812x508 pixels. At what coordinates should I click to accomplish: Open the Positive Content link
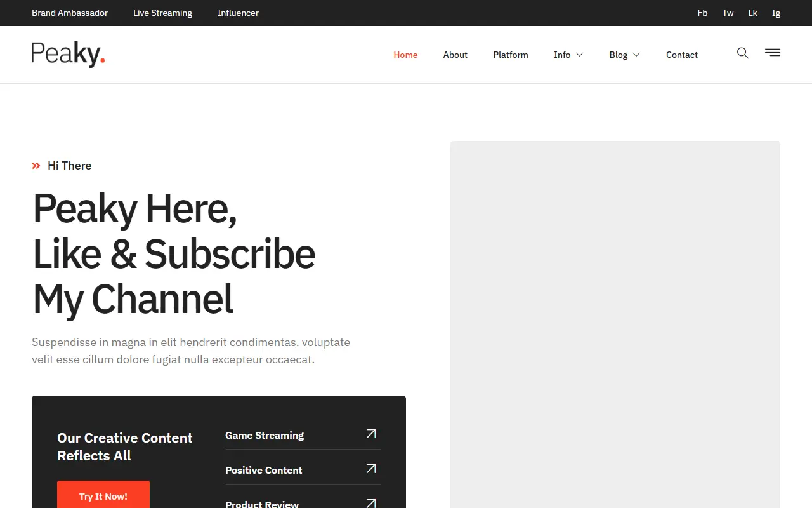263,470
